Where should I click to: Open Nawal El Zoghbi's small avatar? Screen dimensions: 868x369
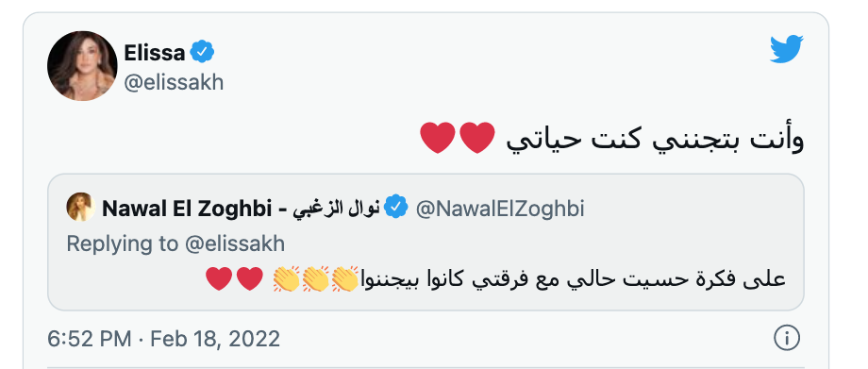click(80, 208)
